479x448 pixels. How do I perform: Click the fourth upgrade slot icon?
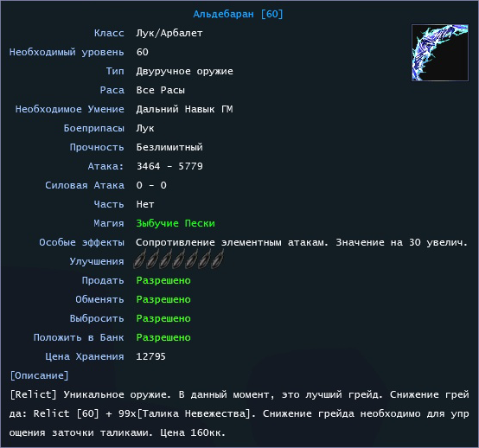point(178,259)
